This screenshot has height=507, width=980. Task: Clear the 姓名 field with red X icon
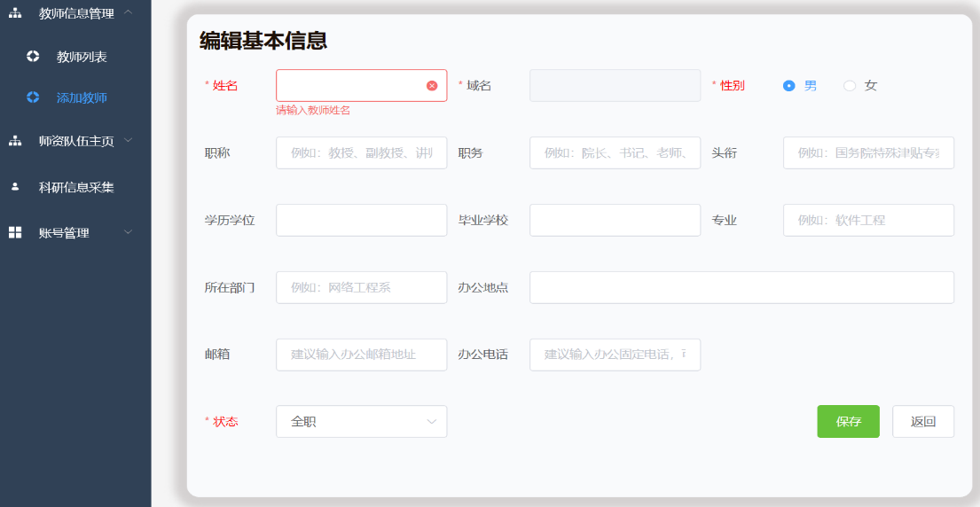point(432,86)
